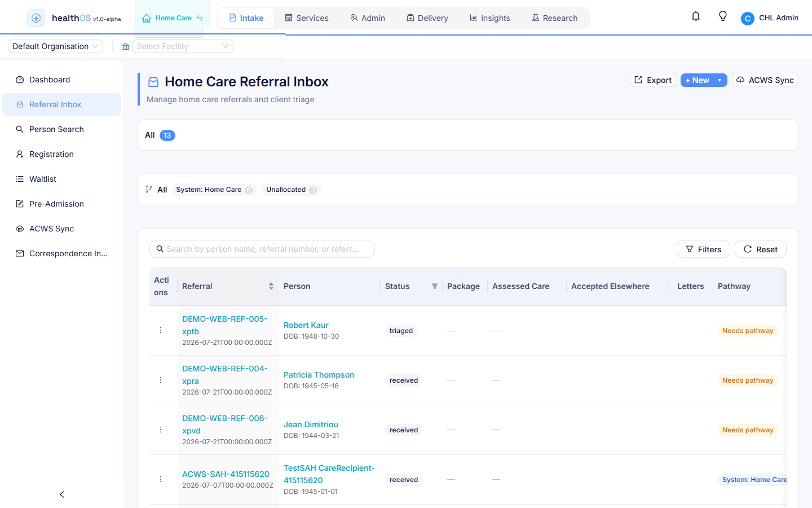812x508 pixels.
Task: Switch to the Admin tab
Action: pyautogui.click(x=368, y=18)
